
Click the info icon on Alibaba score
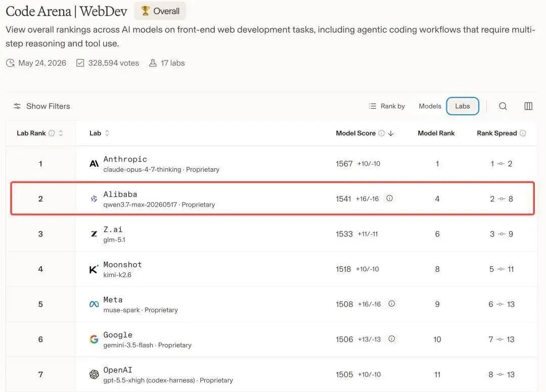[x=390, y=198]
